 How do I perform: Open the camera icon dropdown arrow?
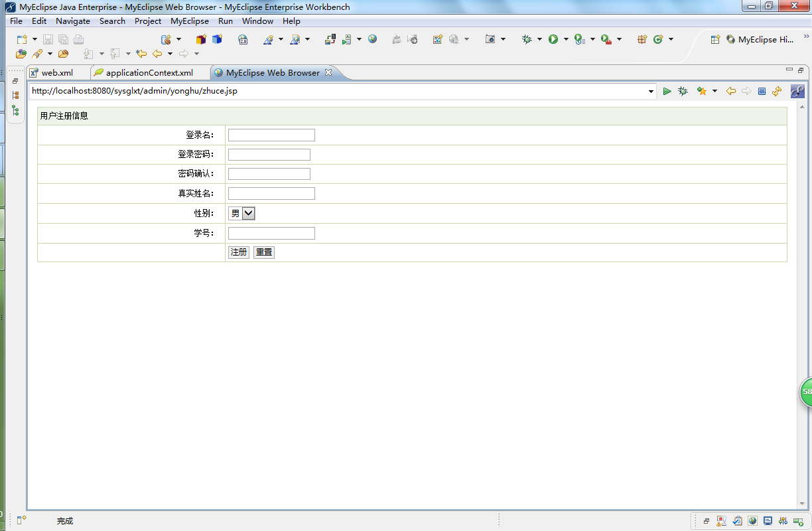503,40
